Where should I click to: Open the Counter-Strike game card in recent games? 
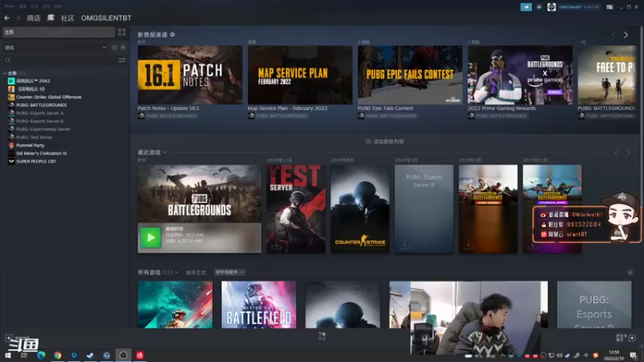coord(360,209)
